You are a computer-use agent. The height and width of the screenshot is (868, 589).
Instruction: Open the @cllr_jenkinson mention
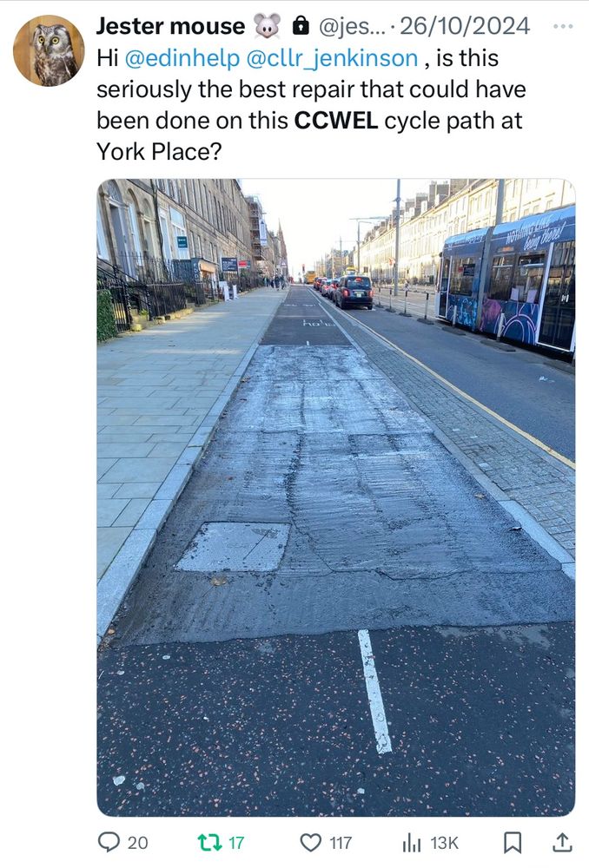click(x=331, y=59)
